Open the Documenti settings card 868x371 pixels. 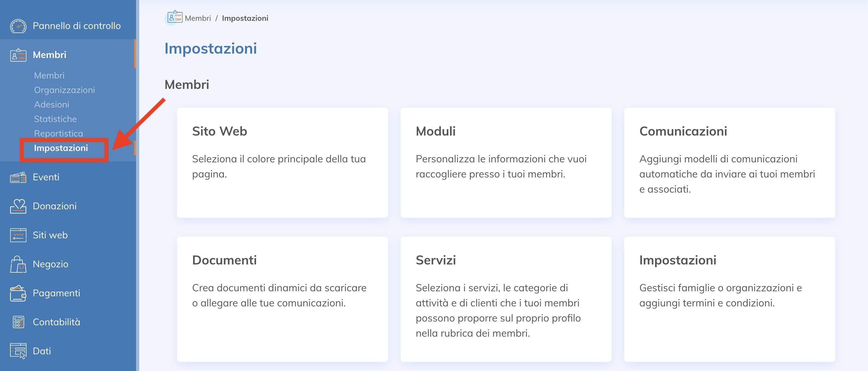tap(282, 299)
